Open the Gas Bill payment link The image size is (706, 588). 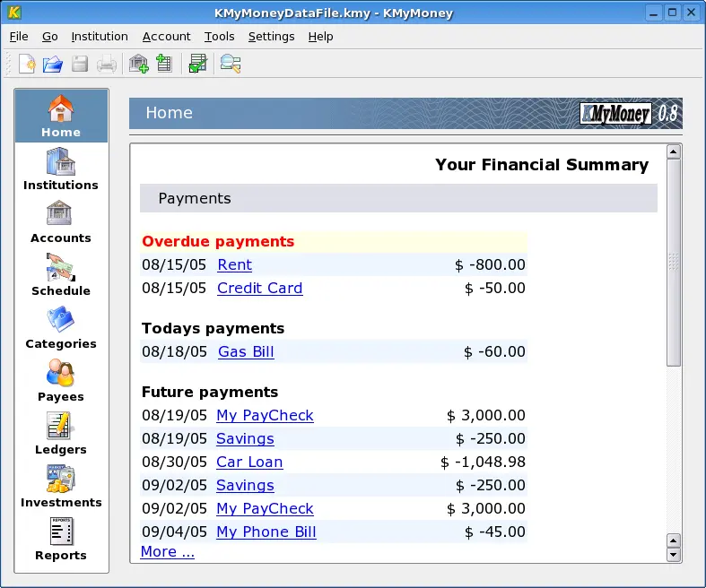click(x=246, y=351)
